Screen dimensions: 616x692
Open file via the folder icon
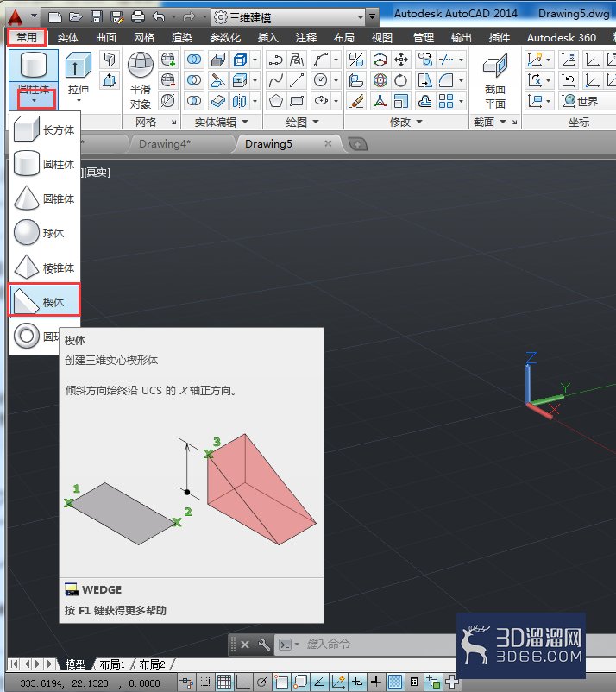coord(75,16)
